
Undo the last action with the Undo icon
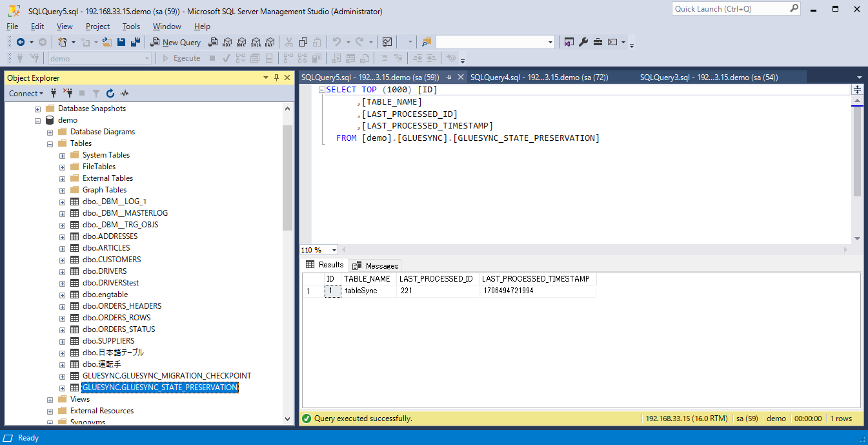(x=336, y=42)
